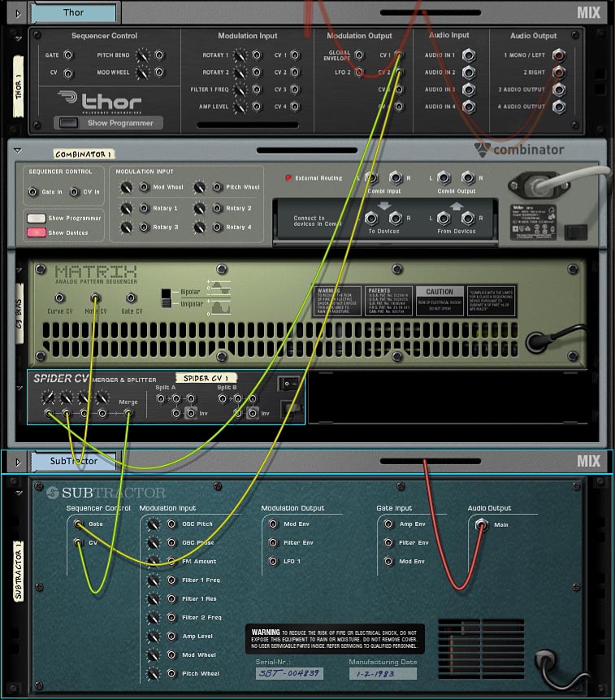Expand the SubTractor mix channel strip
This screenshot has width=615, height=700.
coord(18,462)
